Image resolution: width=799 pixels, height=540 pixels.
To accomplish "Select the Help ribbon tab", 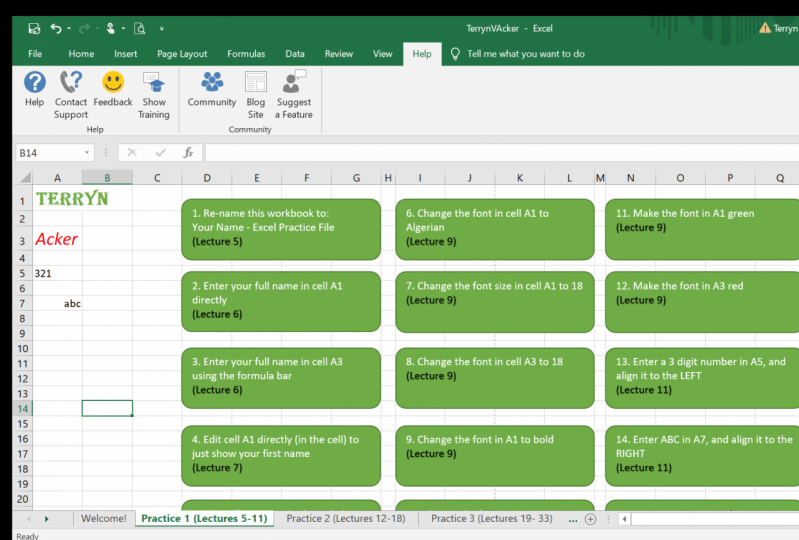I will click(422, 54).
